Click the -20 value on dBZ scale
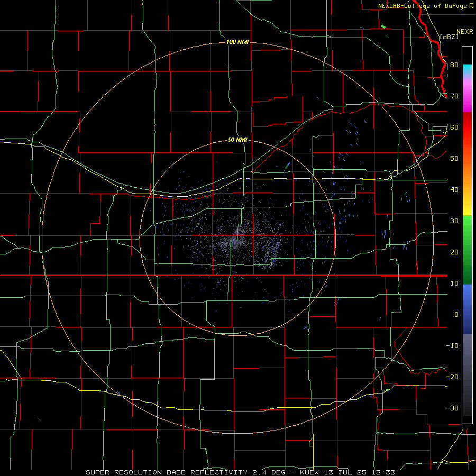The height and width of the screenshot is (476, 476). (x=452, y=377)
